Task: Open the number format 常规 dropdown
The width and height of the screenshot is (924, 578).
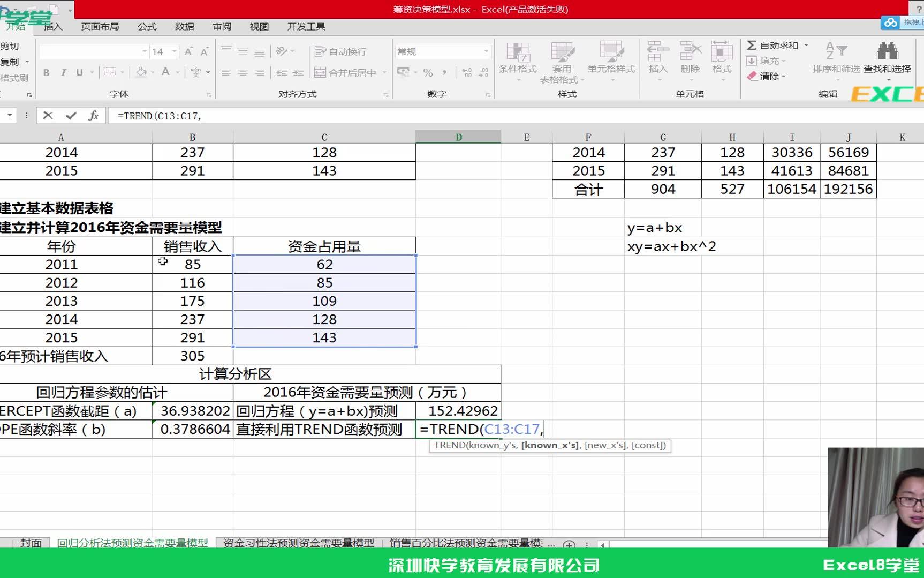Action: click(x=486, y=51)
